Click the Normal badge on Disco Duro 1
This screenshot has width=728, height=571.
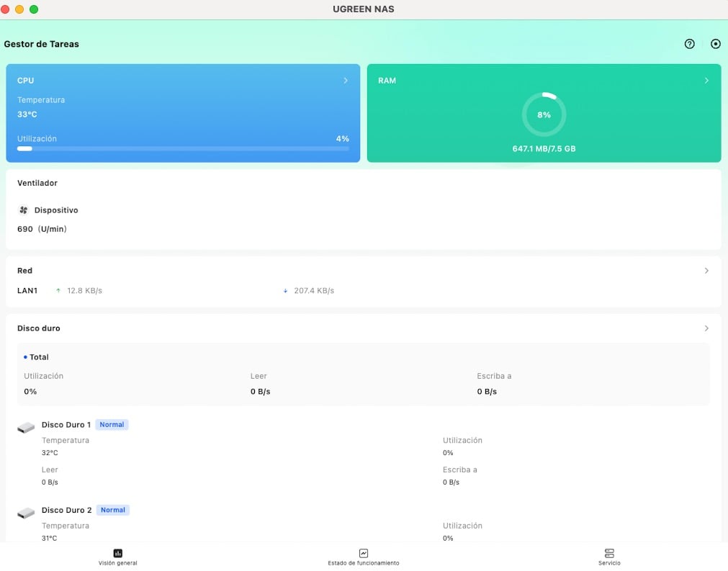coord(112,425)
